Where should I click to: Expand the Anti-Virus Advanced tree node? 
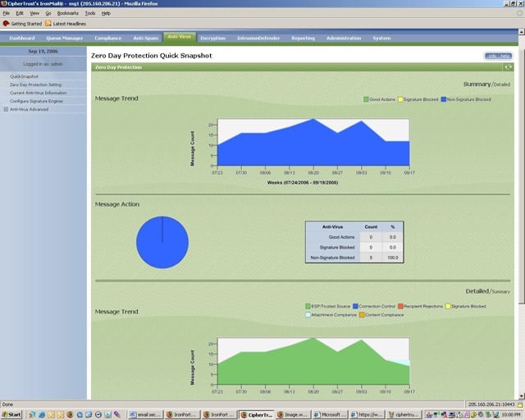[x=6, y=109]
